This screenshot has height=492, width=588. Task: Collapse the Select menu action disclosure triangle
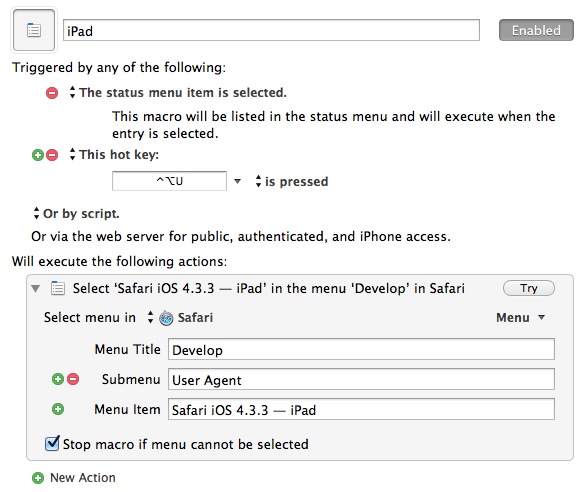pyautogui.click(x=36, y=288)
